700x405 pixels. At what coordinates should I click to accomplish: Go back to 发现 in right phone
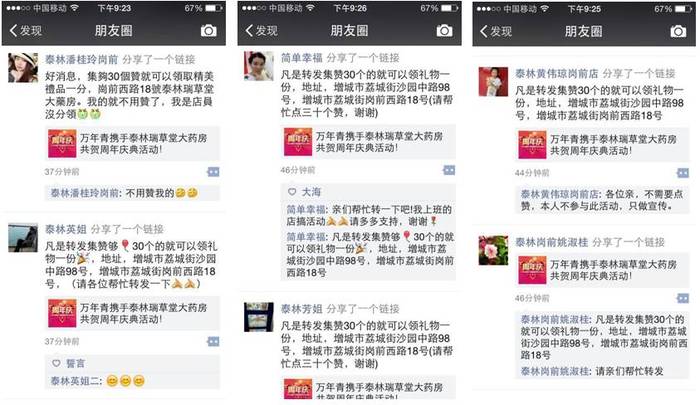pos(496,31)
